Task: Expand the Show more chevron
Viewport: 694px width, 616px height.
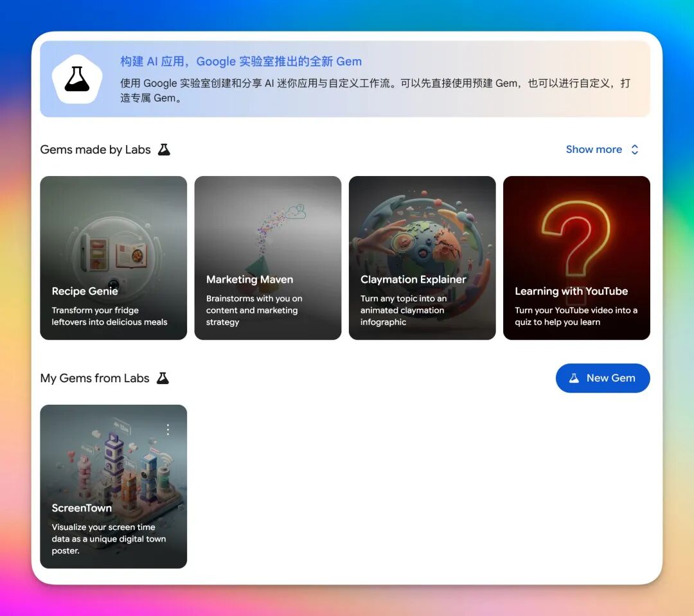Action: point(634,149)
